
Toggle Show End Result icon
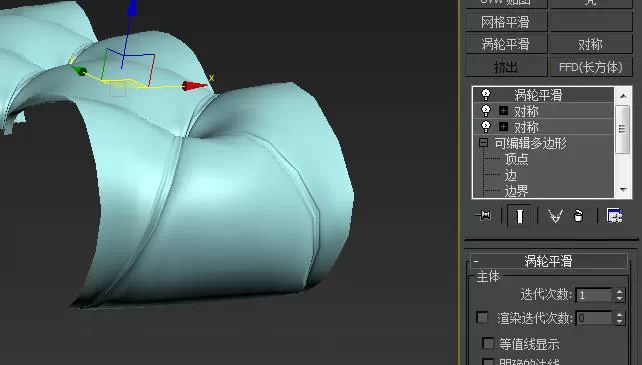click(520, 215)
